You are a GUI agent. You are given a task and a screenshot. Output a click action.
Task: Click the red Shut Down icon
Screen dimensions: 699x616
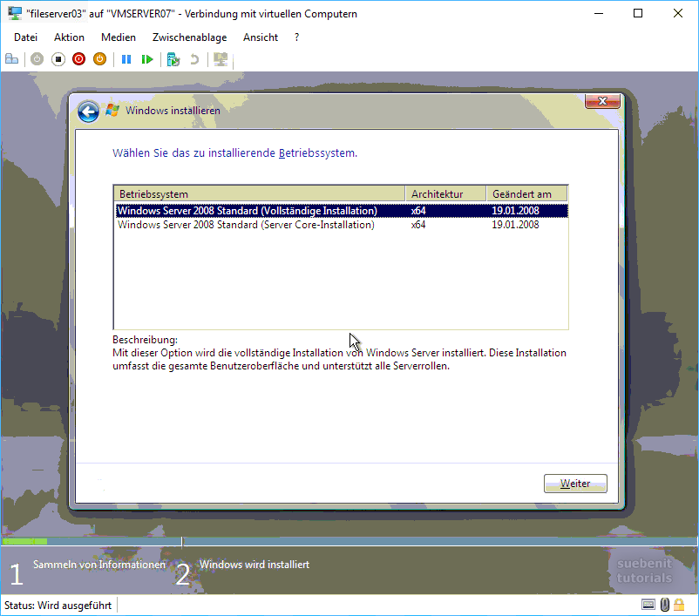point(79,59)
